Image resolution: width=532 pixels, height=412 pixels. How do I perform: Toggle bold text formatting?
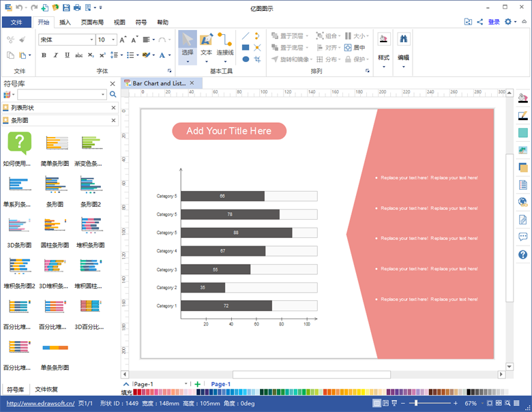click(44, 55)
